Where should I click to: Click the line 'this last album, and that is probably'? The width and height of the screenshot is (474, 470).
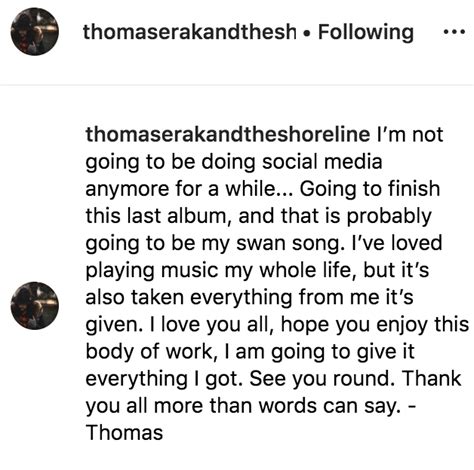point(259,217)
